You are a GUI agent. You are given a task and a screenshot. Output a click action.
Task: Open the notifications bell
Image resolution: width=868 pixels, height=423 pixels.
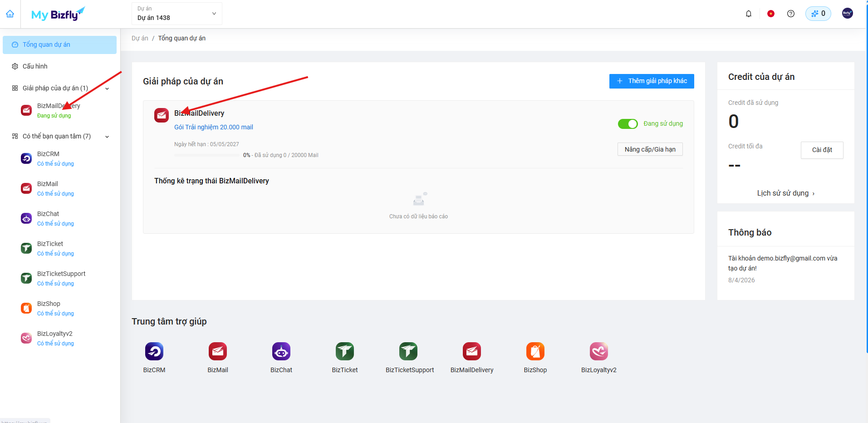[x=749, y=14]
